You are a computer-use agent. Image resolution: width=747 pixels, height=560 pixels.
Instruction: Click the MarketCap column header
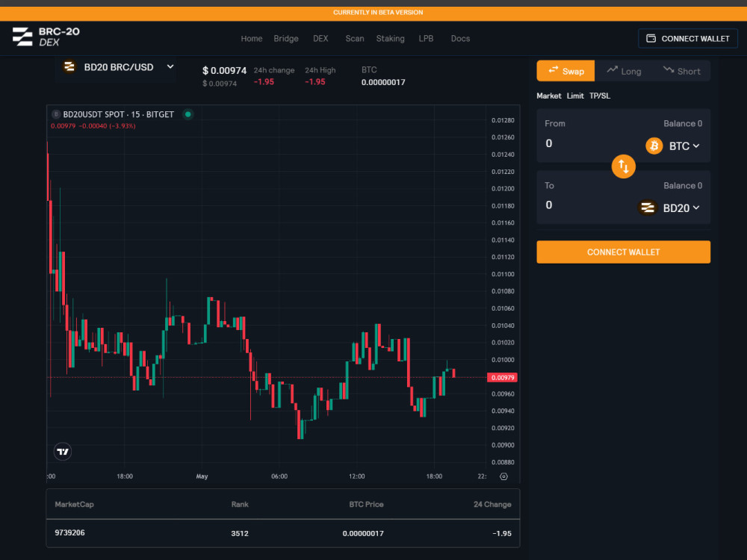(74, 504)
